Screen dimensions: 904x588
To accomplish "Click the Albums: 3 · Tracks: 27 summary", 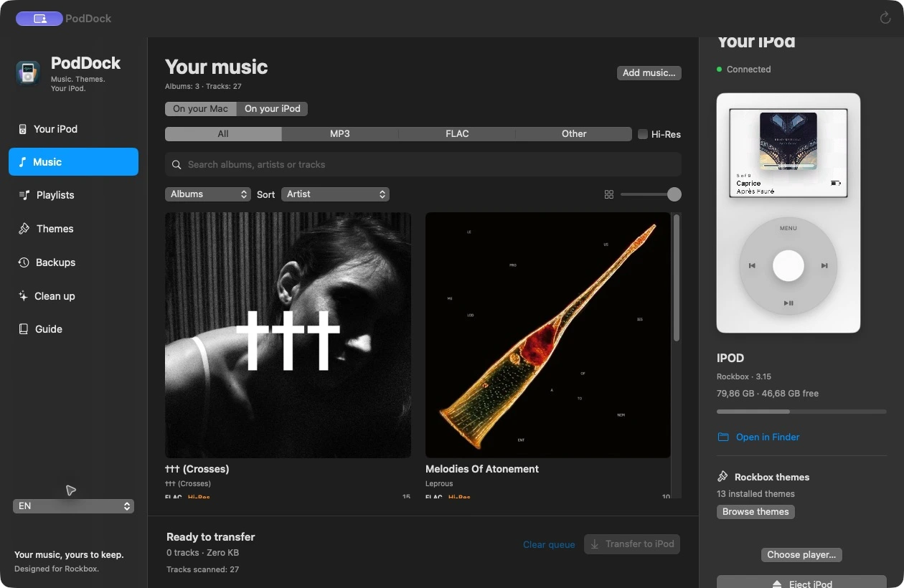I will click(203, 87).
